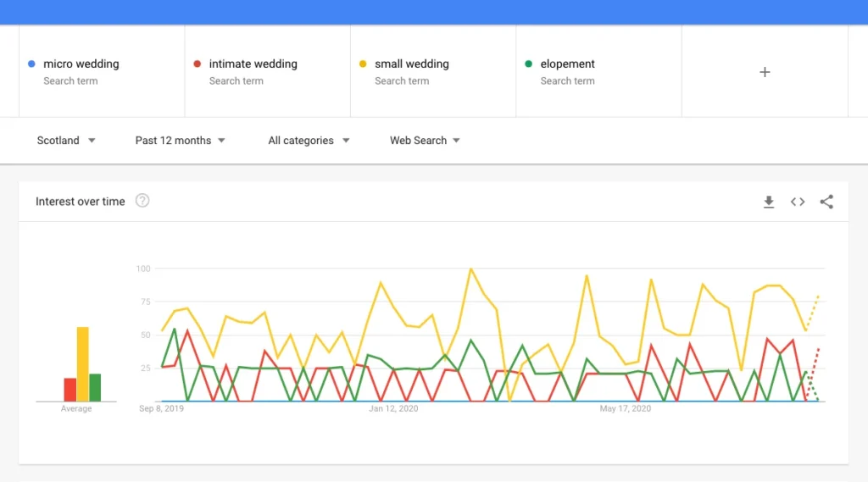868x482 pixels.
Task: Open the embed code icon
Action: (x=798, y=202)
